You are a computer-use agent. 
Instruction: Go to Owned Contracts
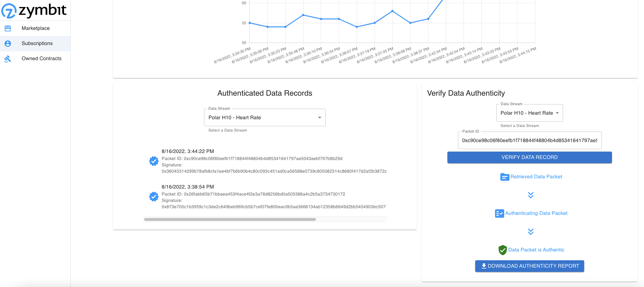click(x=35, y=58)
